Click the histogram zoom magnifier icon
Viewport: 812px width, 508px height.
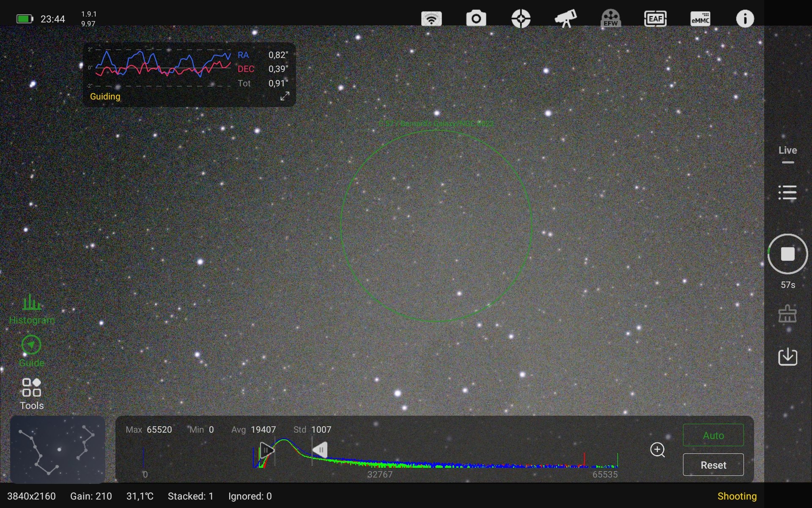click(x=658, y=450)
